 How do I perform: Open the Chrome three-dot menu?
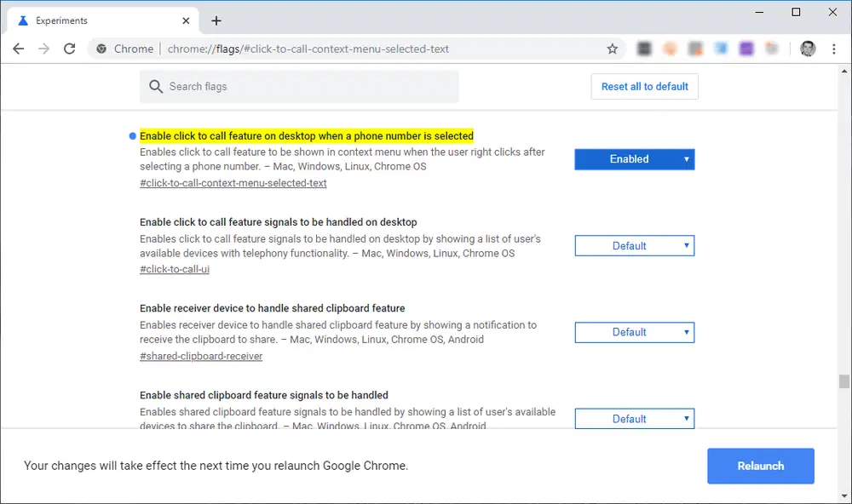click(x=834, y=49)
